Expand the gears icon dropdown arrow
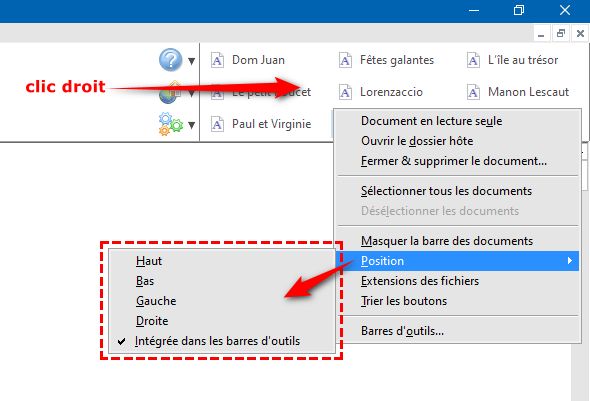This screenshot has height=401, width=590. click(x=192, y=125)
